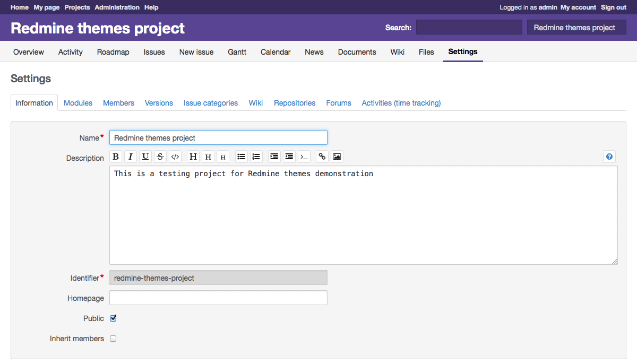Open the Wiki tab in main menu

[x=398, y=52]
